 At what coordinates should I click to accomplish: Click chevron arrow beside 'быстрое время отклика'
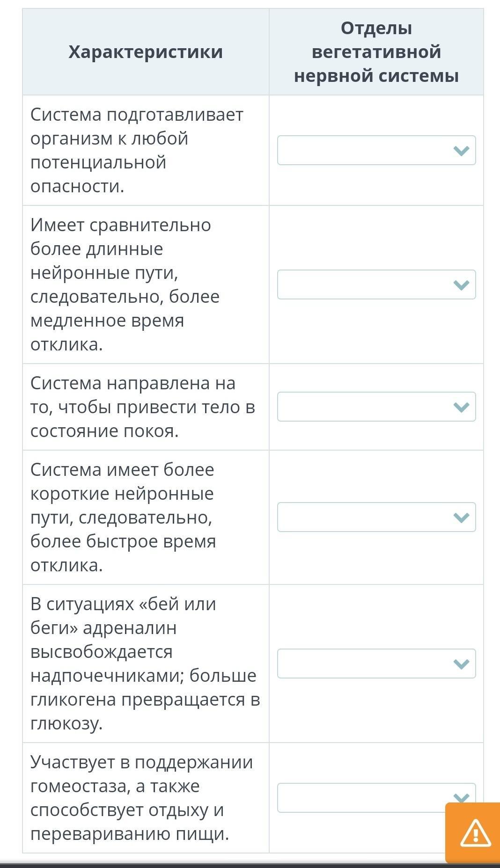click(461, 518)
